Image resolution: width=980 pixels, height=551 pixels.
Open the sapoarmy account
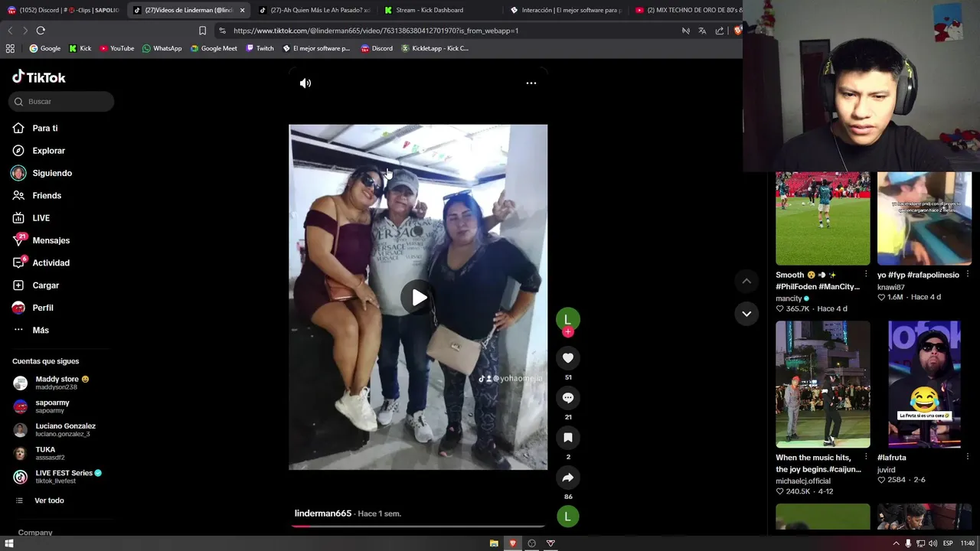click(52, 406)
